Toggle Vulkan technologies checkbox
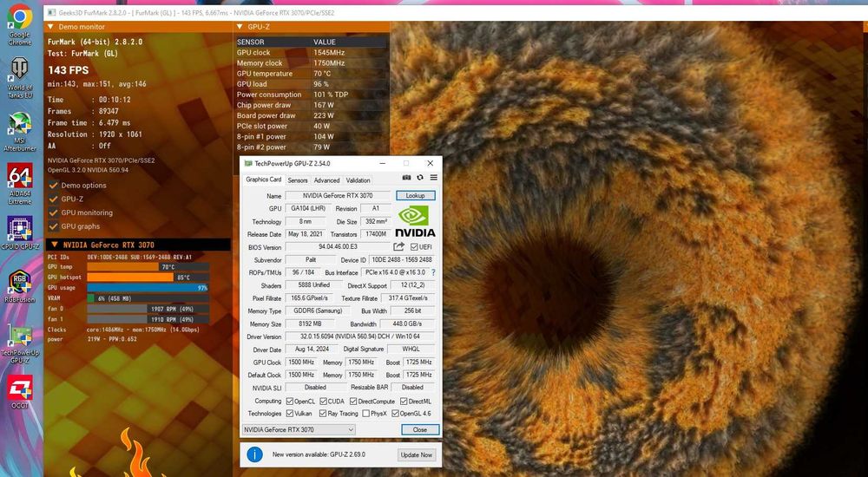This screenshot has width=868, height=477. pos(290,414)
